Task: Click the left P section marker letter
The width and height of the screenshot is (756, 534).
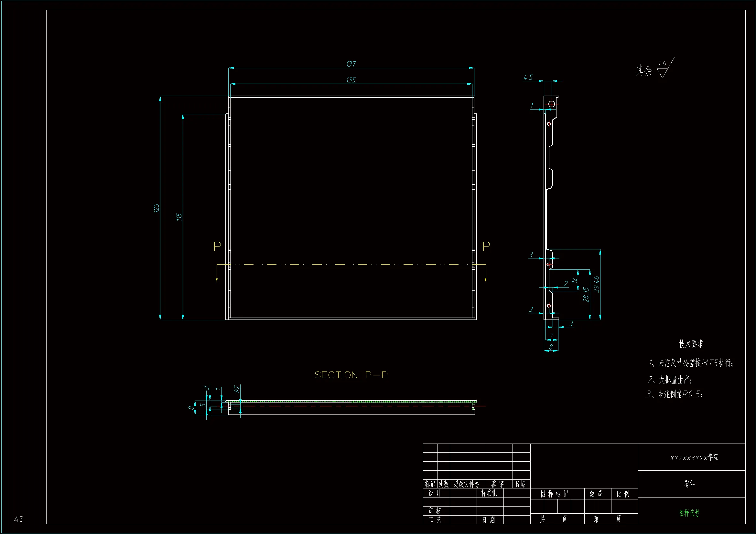Action: coord(217,246)
